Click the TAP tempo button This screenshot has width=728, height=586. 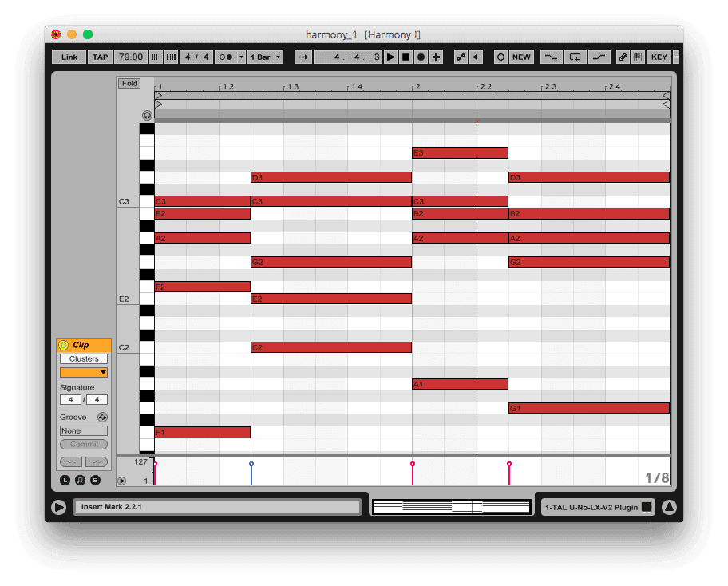point(100,57)
